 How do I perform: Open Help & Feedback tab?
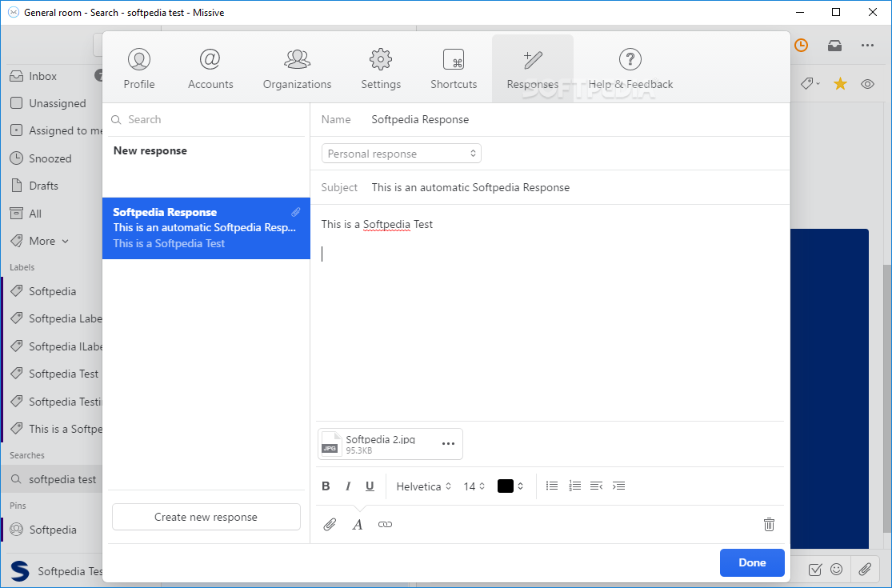point(630,69)
